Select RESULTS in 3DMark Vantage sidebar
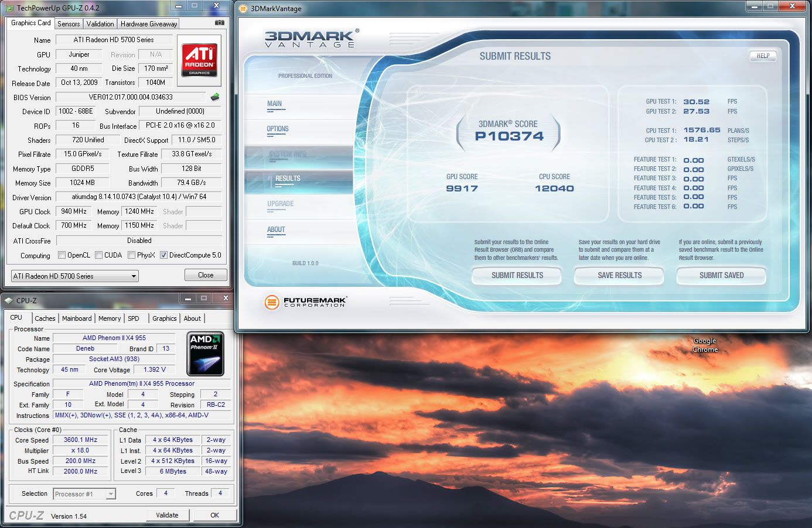 288,179
